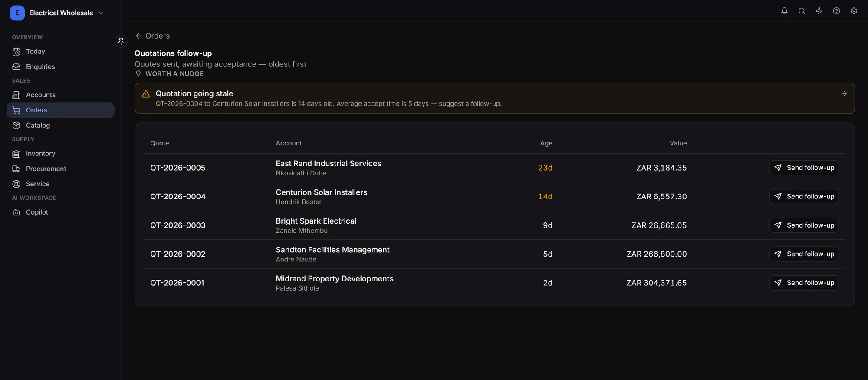This screenshot has width=868, height=380.
Task: Open the lightning bolt quick actions icon
Action: point(819,11)
